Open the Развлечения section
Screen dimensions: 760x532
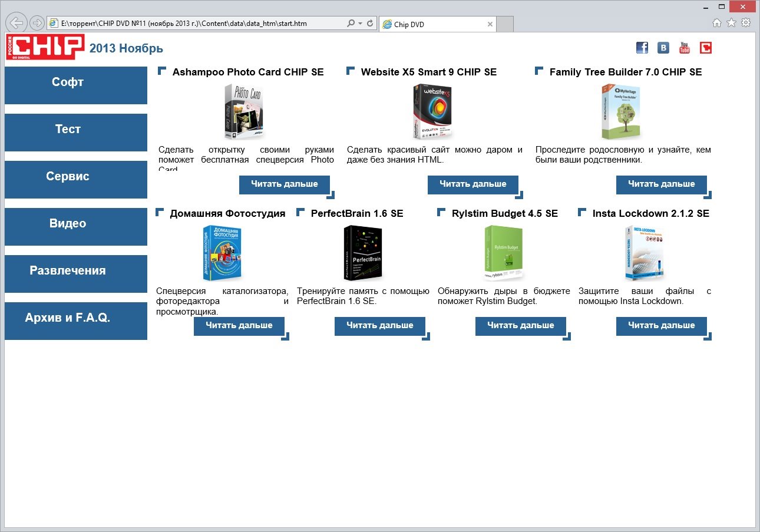pos(76,273)
